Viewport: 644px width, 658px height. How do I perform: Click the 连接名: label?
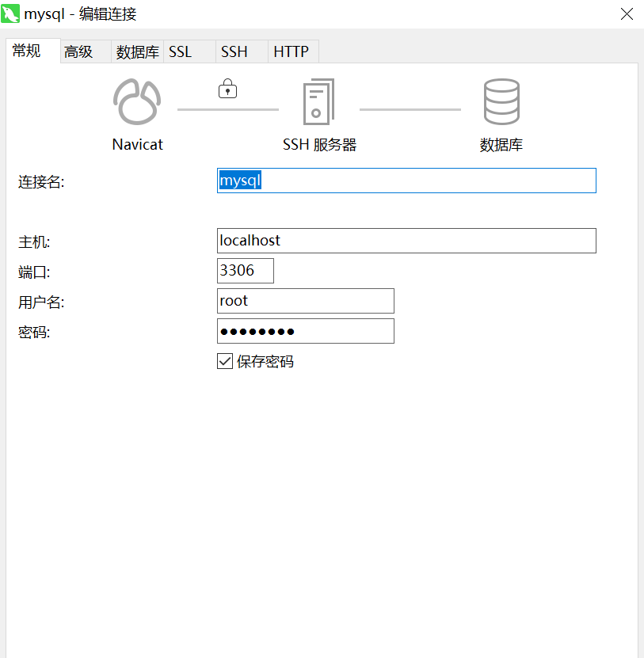[41, 182]
